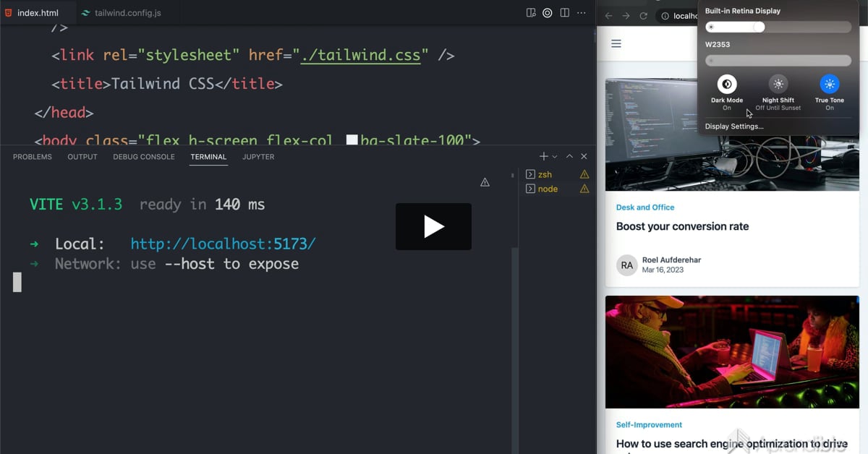Open the search engine optimization article title
Viewport: 868px width, 454px height.
tap(732, 444)
